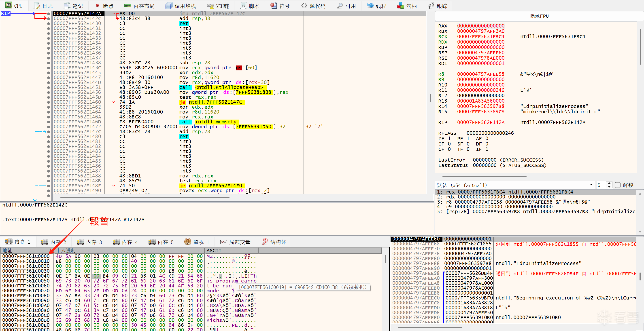Click the arguments panel vertical scrollbar
Image resolution: width=644 pixels, height=331 pixels.
point(640,212)
